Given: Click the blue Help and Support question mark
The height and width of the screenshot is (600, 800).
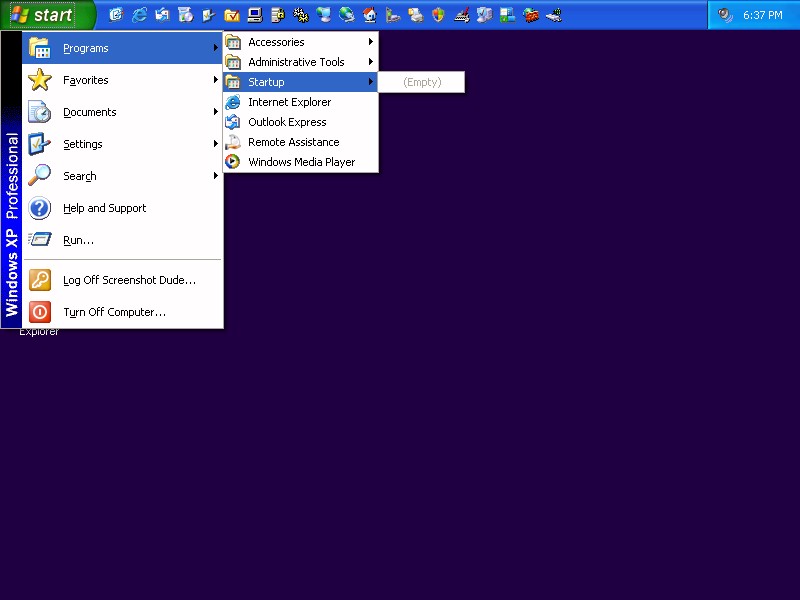Looking at the screenshot, I should pos(40,208).
